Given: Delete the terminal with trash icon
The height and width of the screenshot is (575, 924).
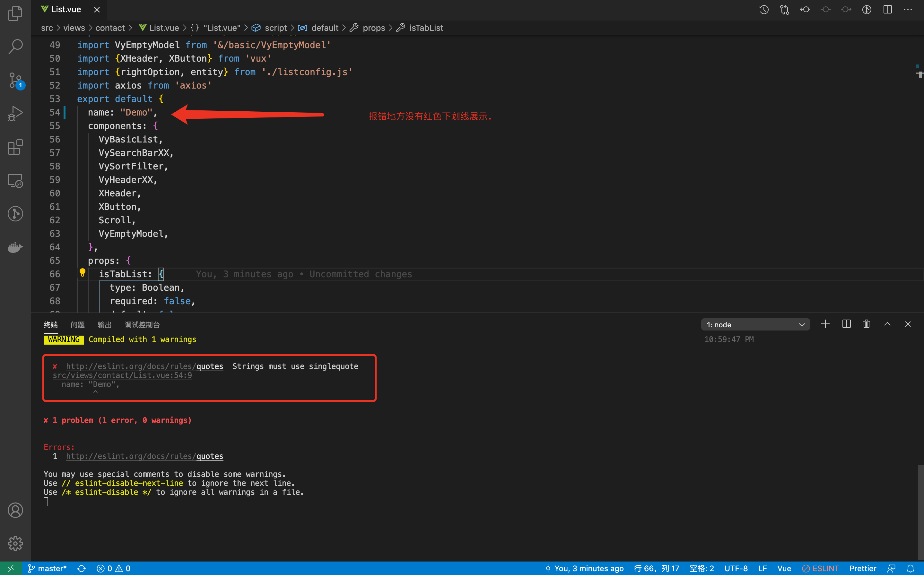Looking at the screenshot, I should pyautogui.click(x=866, y=324).
